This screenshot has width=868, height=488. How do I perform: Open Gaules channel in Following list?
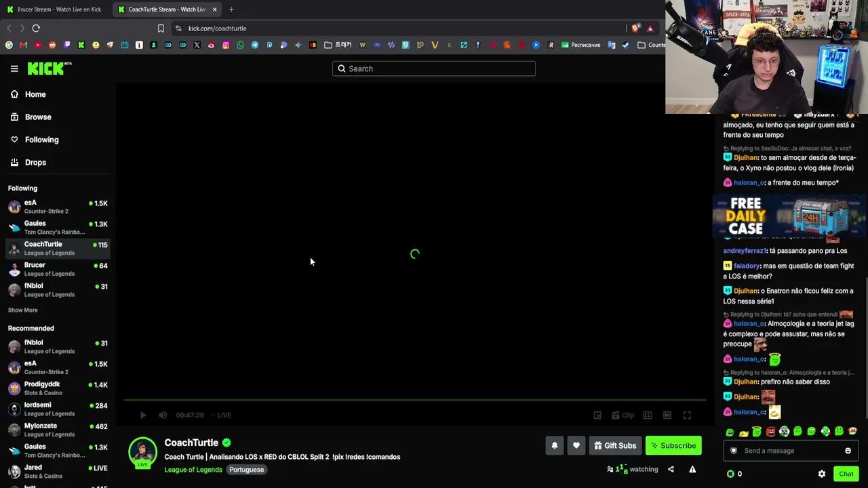[58, 228]
